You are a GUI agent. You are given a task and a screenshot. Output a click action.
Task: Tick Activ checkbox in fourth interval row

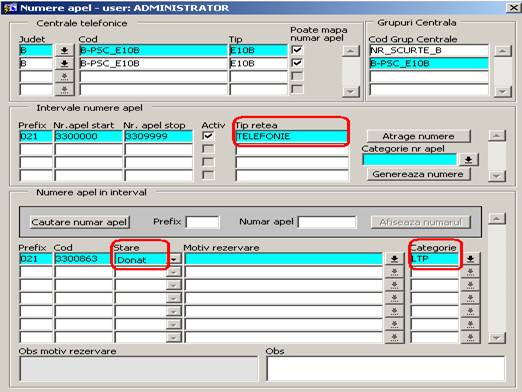click(208, 175)
